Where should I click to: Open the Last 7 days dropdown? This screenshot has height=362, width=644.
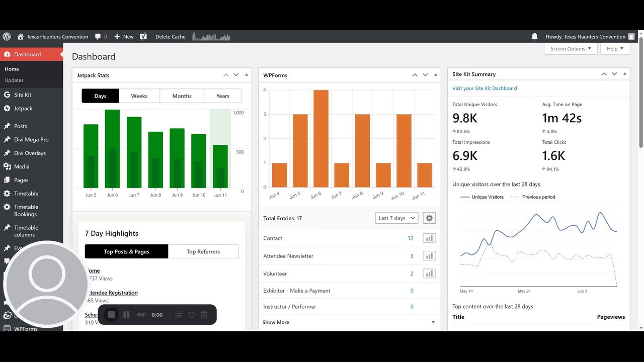click(396, 218)
